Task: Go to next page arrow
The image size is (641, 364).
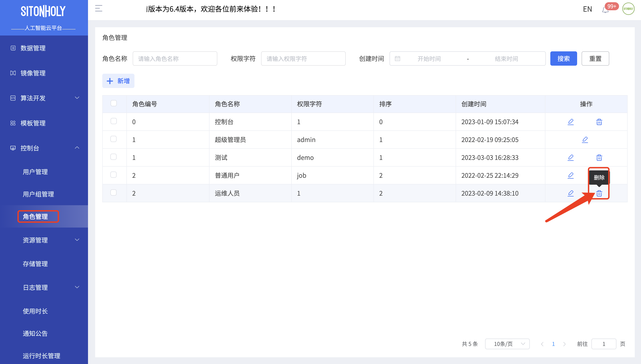Action: pos(564,344)
